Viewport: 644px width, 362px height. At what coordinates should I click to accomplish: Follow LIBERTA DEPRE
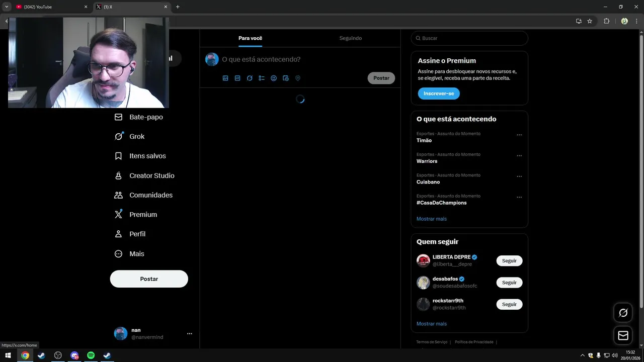click(x=509, y=261)
